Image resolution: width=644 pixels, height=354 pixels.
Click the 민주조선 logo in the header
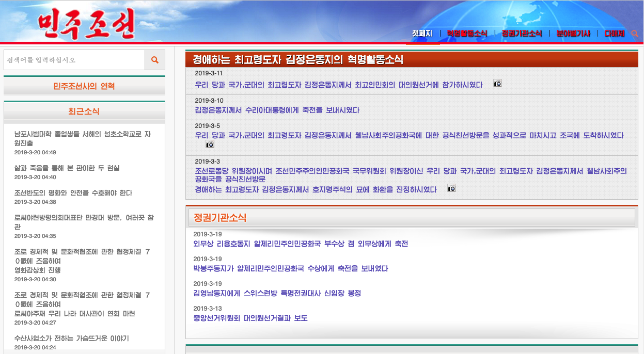(x=86, y=24)
